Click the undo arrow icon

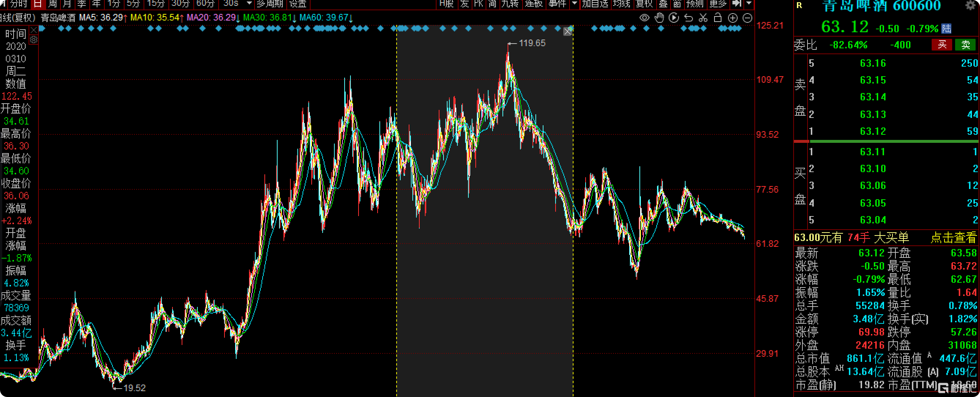(x=688, y=18)
